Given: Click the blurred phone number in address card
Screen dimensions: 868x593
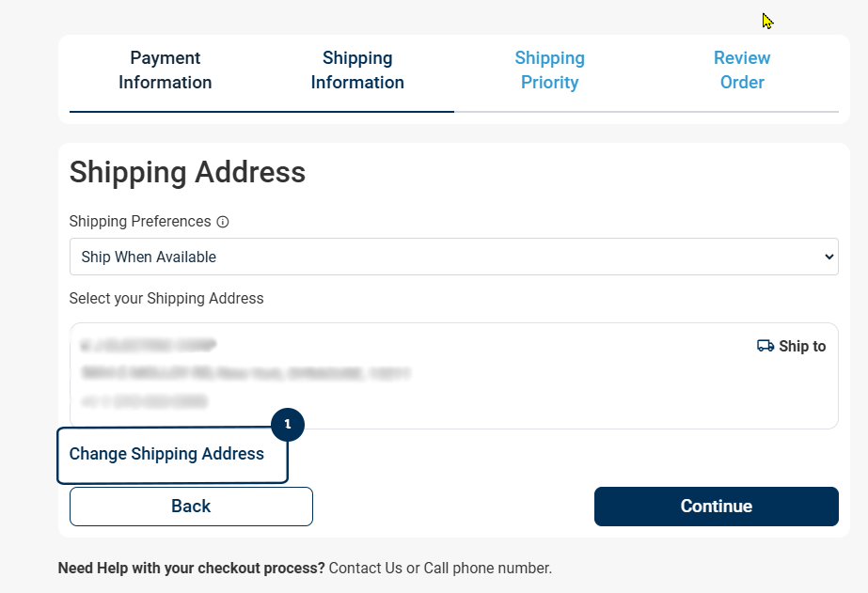Looking at the screenshot, I should (144, 401).
